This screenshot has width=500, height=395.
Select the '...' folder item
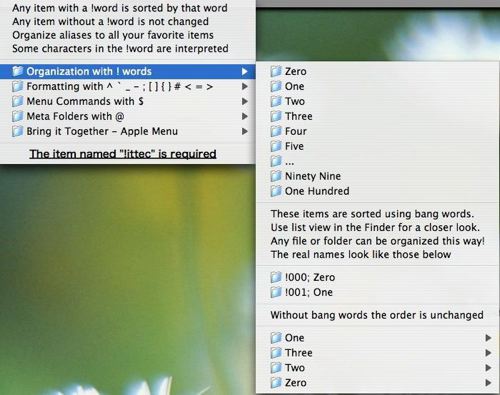coord(378,161)
